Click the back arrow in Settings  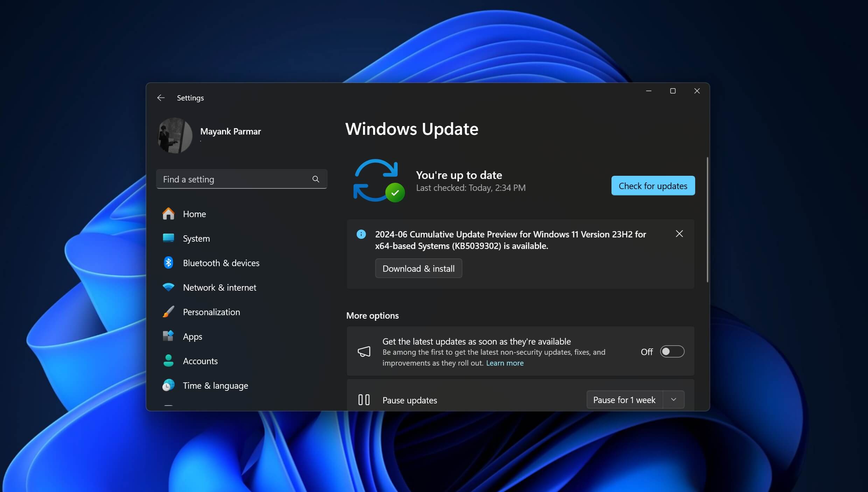[x=161, y=98]
